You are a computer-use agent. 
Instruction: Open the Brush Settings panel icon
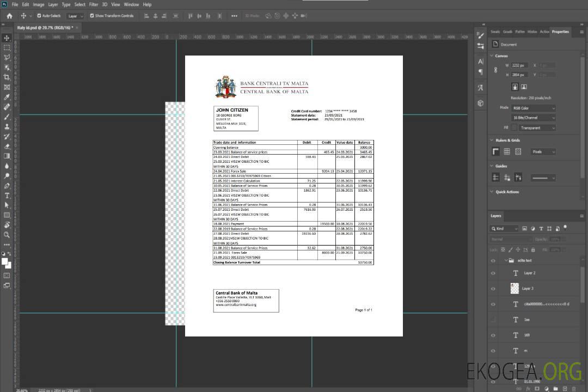481,35
